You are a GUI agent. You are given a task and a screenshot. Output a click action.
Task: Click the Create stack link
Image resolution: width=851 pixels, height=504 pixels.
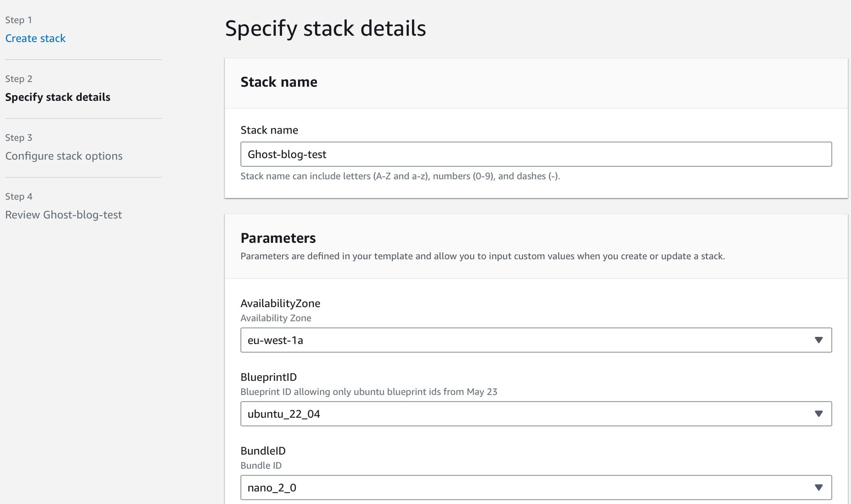point(35,37)
